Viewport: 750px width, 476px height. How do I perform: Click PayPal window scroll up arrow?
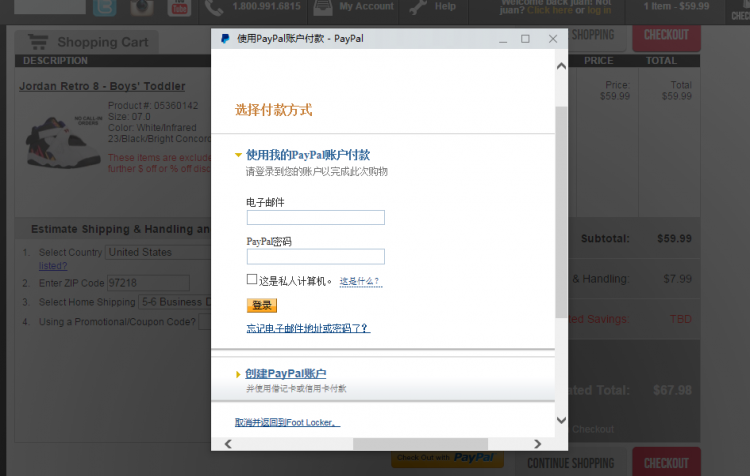(x=562, y=66)
